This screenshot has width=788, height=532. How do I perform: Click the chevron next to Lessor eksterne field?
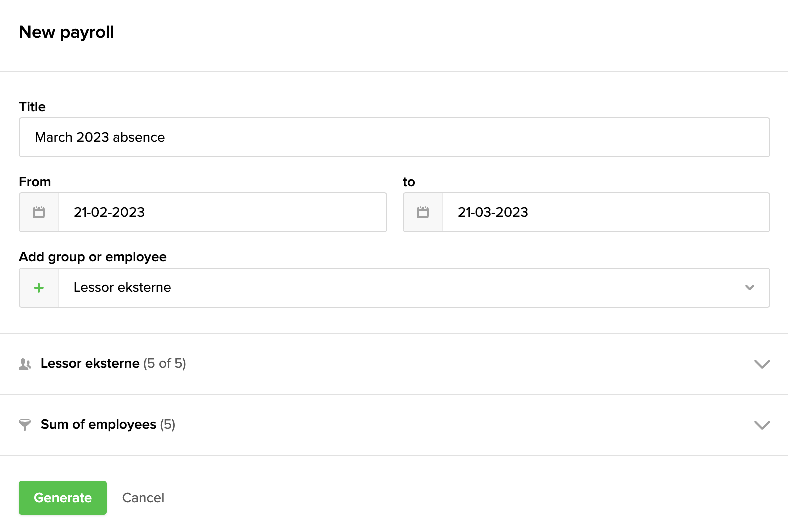pyautogui.click(x=750, y=287)
